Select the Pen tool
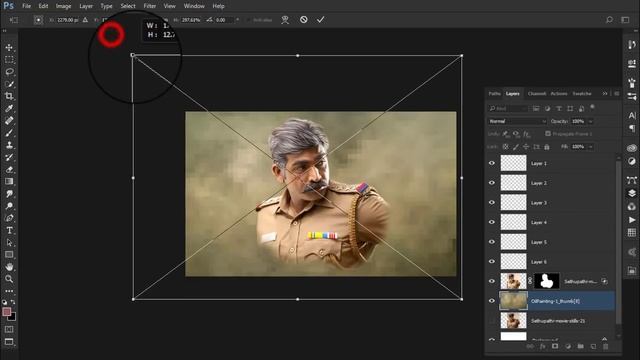The width and height of the screenshot is (640, 360). pos(9,218)
